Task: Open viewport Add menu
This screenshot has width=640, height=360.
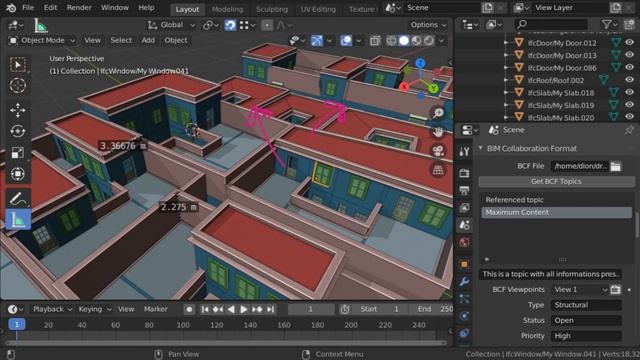Action: coord(148,40)
